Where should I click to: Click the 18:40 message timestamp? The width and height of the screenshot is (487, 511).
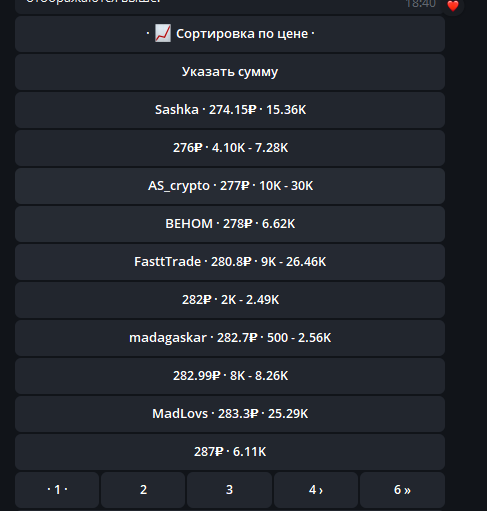pyautogui.click(x=421, y=4)
